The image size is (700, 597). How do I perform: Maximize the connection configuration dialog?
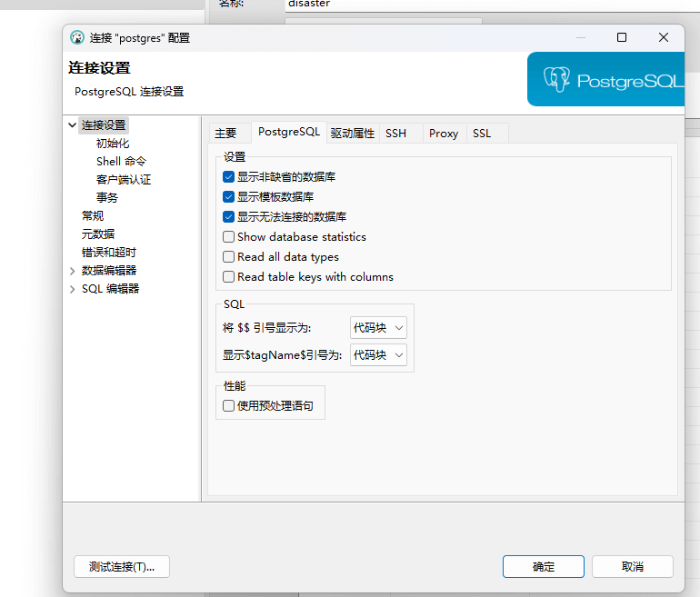coord(622,37)
